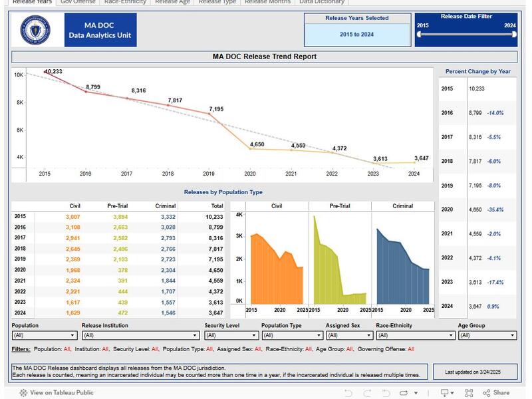This screenshot has height=399, width=532.
Task: Click the Undo icon in bottom toolbar
Action: pos(348,393)
